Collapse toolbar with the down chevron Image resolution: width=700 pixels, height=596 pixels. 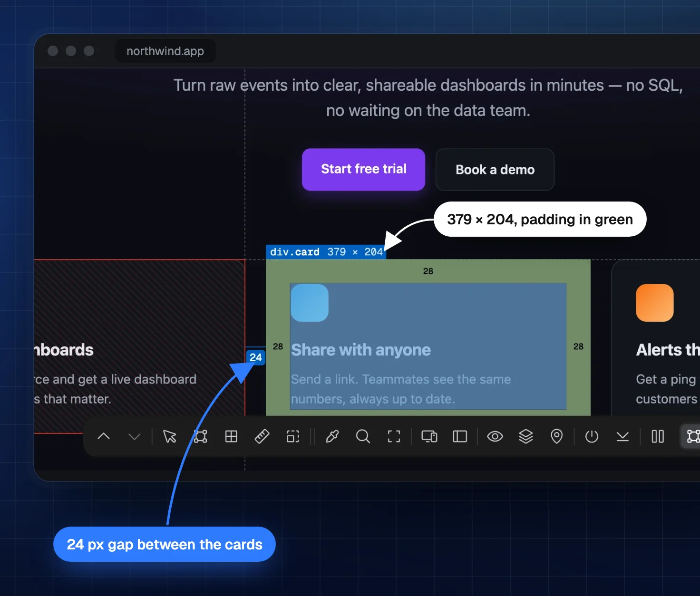tap(135, 436)
